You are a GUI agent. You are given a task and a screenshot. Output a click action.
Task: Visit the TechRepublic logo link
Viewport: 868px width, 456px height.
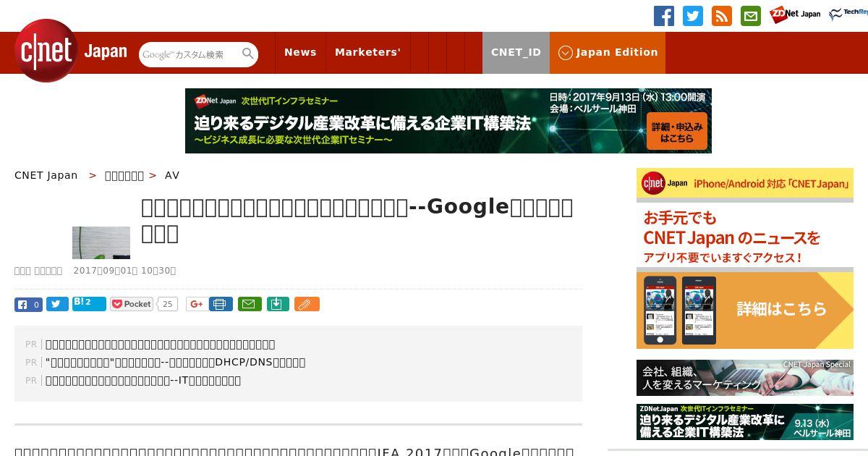(848, 14)
